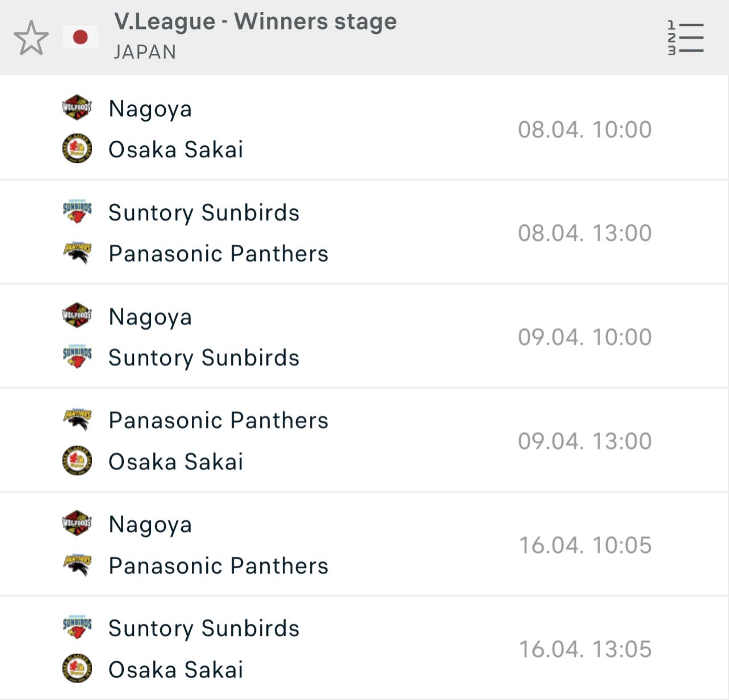Viewport: 729px width, 700px height.
Task: Open the match scheduled for 08.04. 13:00
Action: (x=364, y=232)
